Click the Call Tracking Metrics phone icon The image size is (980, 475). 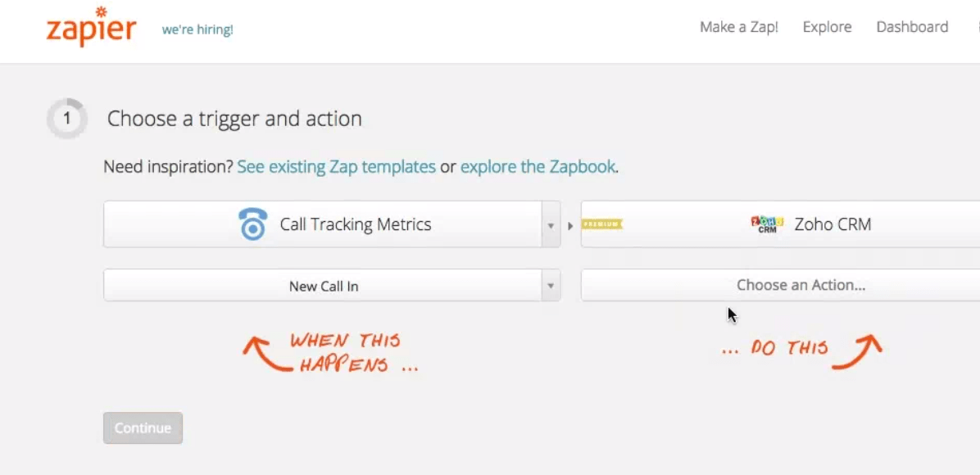(253, 224)
